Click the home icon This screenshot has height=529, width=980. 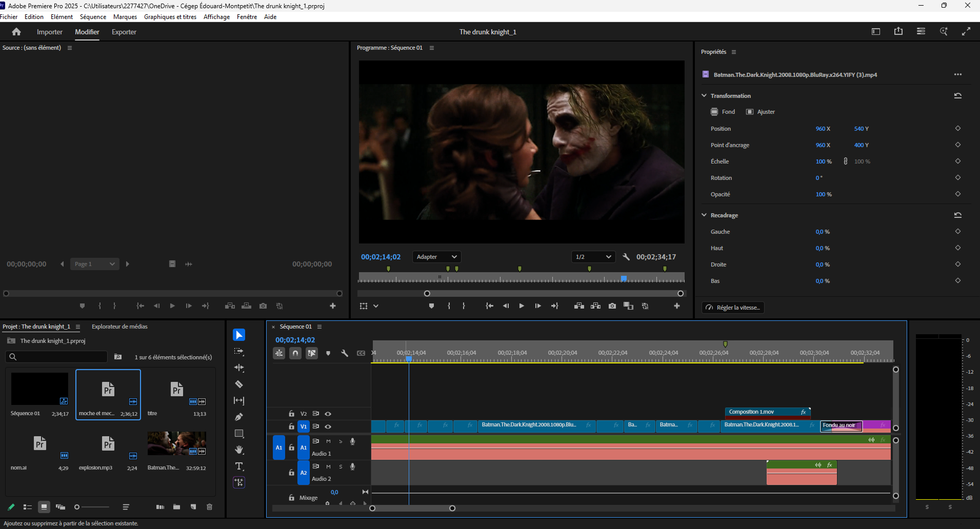coord(16,32)
